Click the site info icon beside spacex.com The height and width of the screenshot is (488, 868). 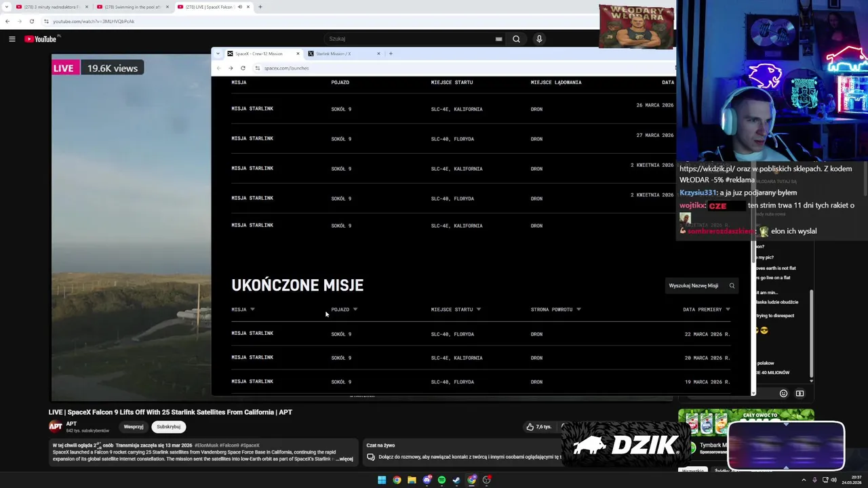tap(257, 68)
